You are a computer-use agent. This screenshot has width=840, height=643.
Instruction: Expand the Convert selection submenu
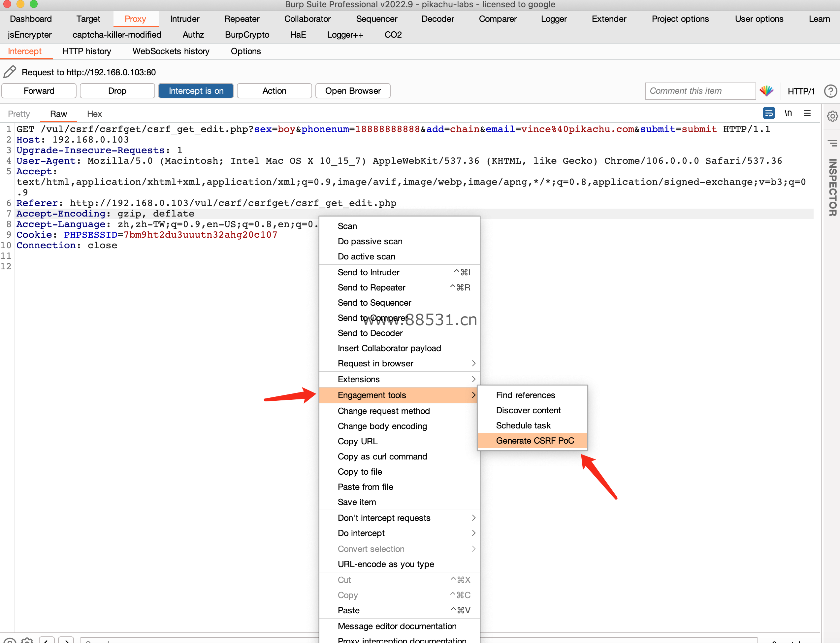point(399,549)
